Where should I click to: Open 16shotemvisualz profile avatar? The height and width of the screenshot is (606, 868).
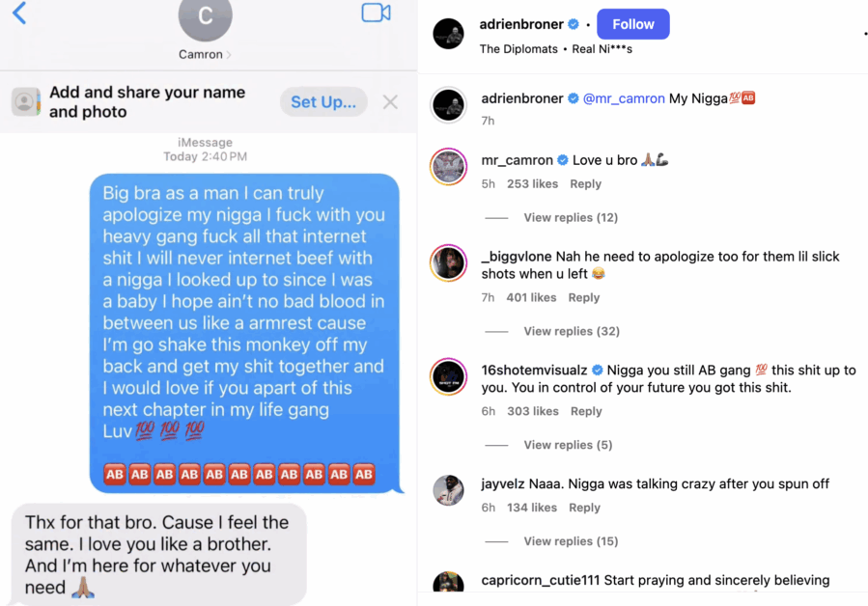point(448,377)
